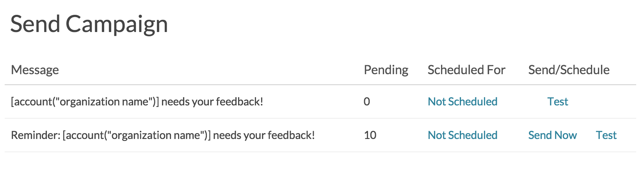Click the account merge code in first message
This screenshot has width=644, height=171.
[85, 102]
